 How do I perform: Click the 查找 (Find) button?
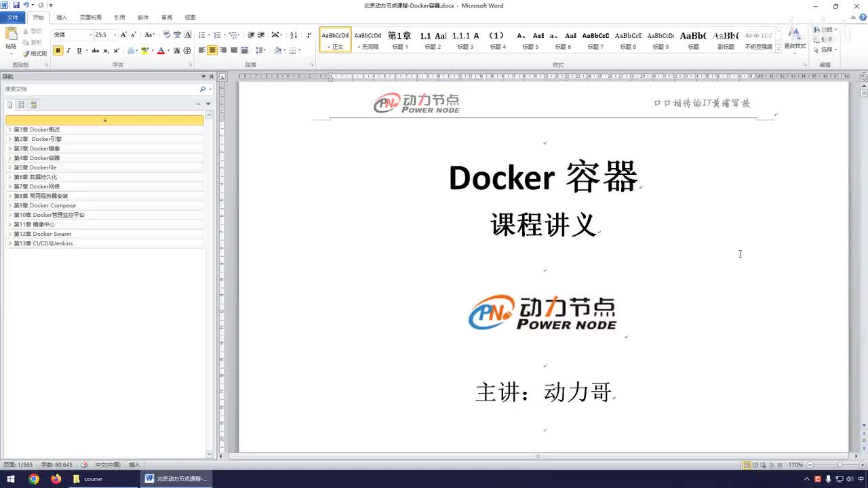coord(825,30)
